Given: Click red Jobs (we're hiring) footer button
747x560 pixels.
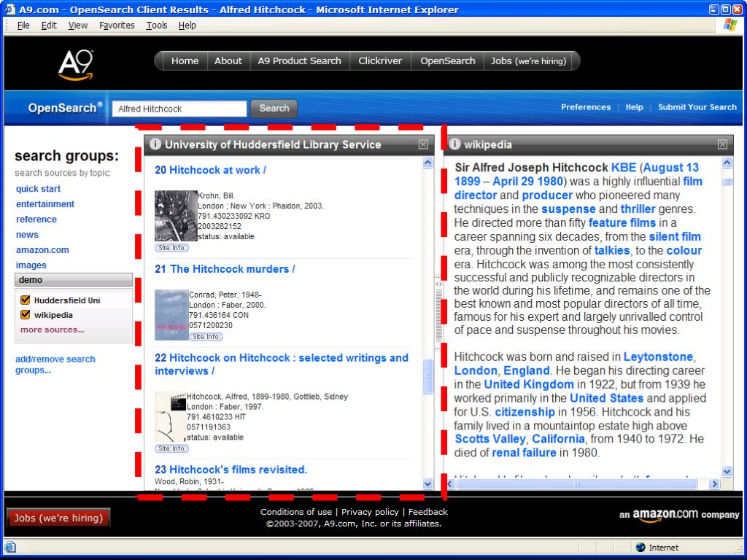Looking at the screenshot, I should pos(58,518).
